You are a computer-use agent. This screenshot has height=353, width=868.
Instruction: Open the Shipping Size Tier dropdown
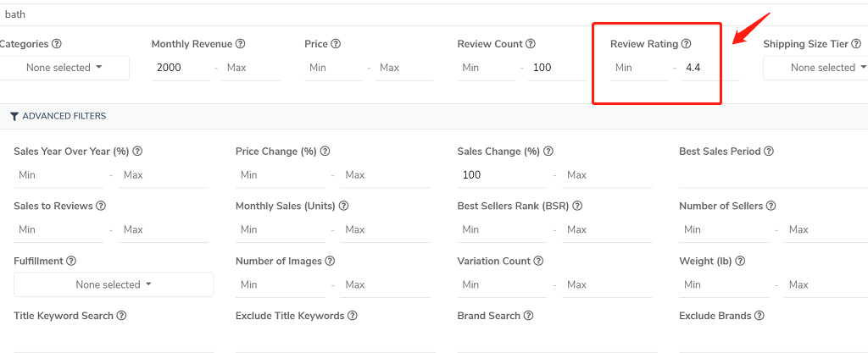(x=815, y=68)
